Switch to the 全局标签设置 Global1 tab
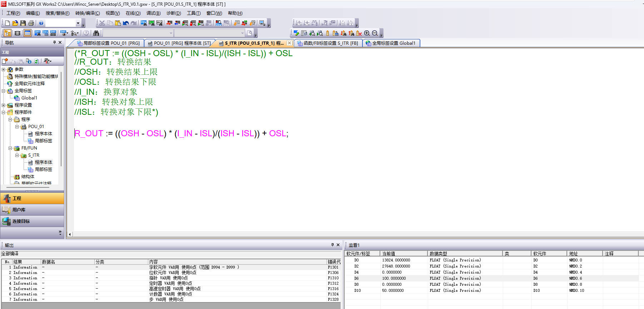The height and width of the screenshot is (309, 644). click(391, 43)
